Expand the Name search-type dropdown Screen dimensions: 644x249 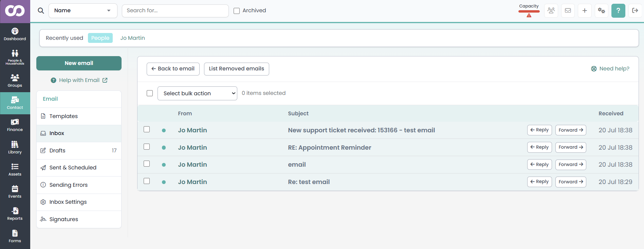(x=83, y=11)
